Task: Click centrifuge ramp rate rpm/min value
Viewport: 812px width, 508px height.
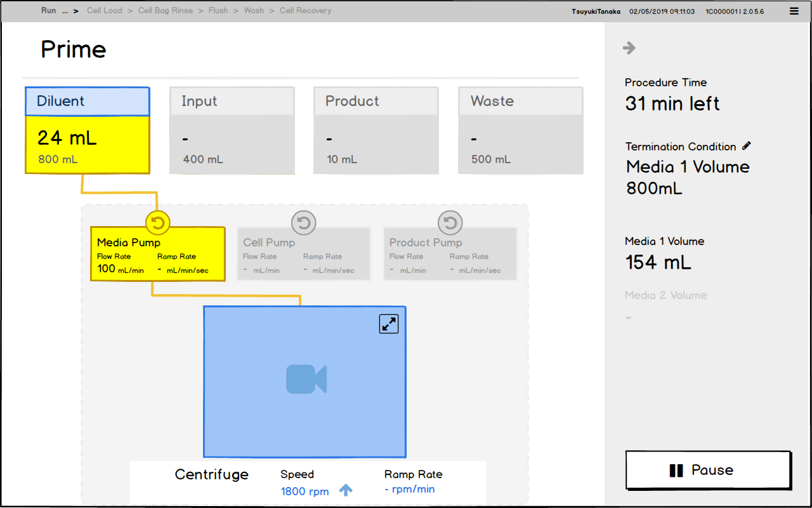Action: tap(410, 489)
